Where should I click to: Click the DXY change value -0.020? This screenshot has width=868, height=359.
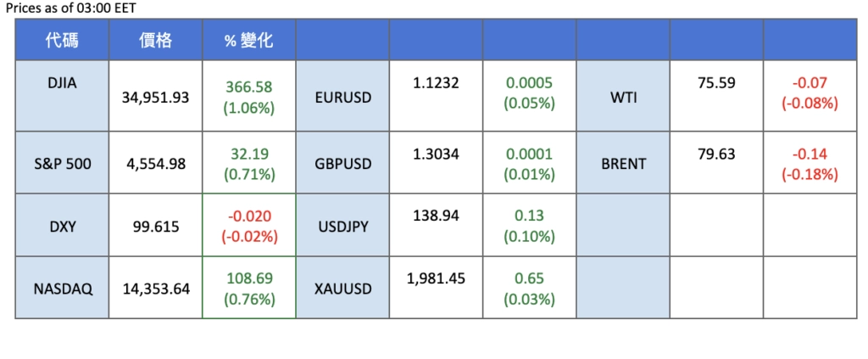[248, 216]
